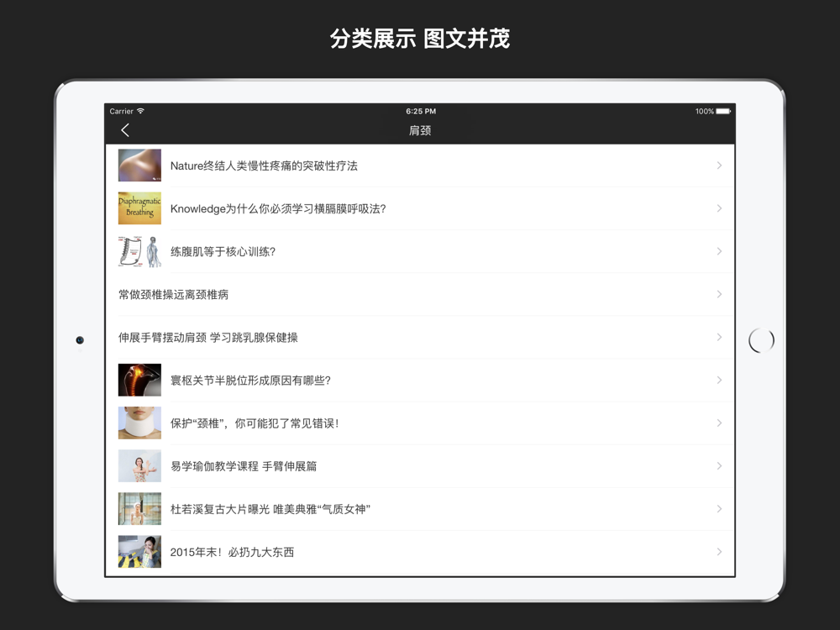Open the Nature慢性疼痛 article thumbnail
The image size is (840, 630).
tap(139, 165)
